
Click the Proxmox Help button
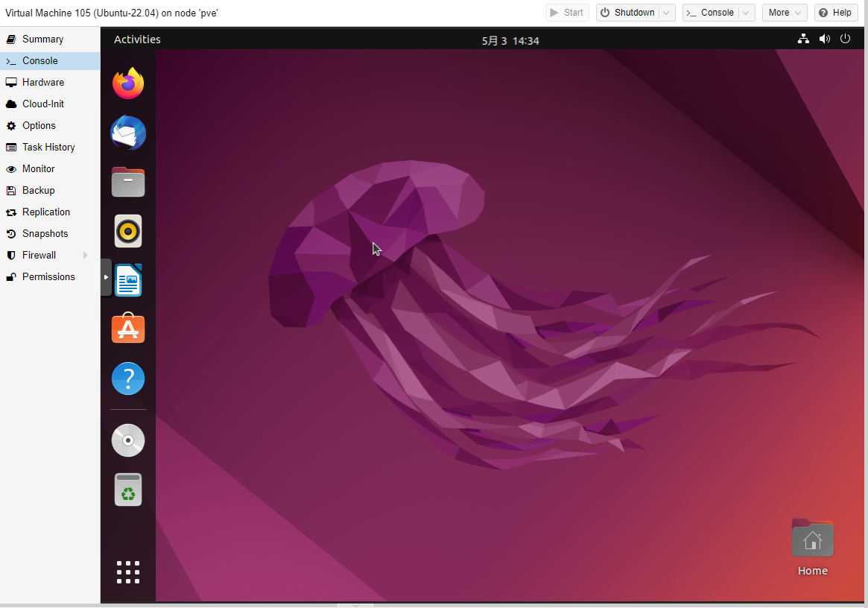coord(834,13)
